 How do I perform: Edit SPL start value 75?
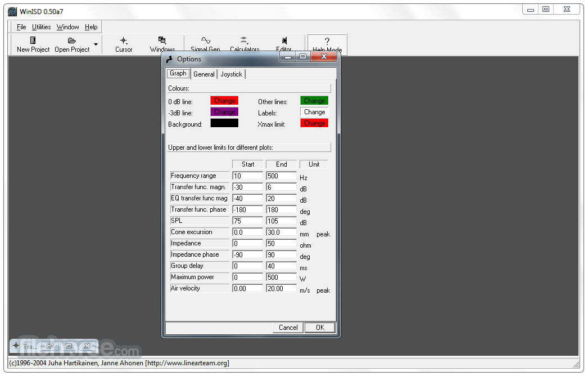click(247, 221)
